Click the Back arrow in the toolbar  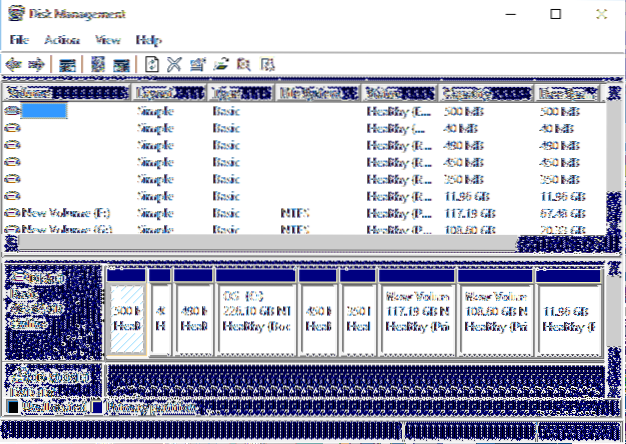coord(14,64)
